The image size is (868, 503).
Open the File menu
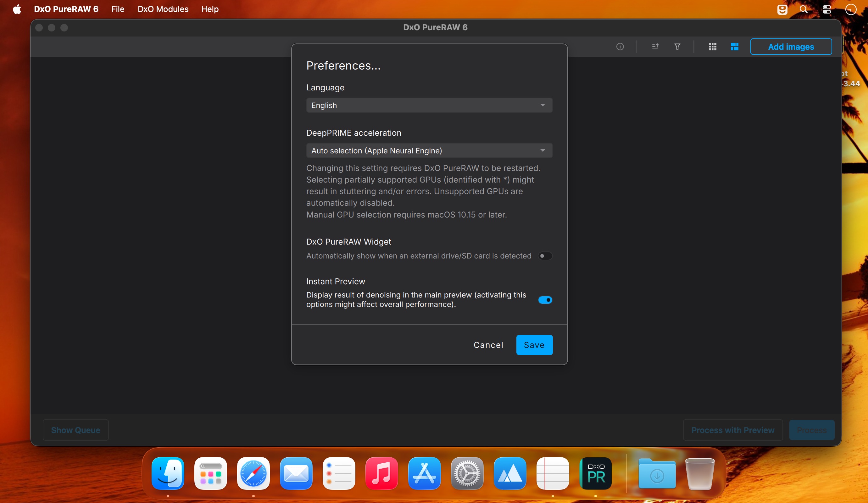pyautogui.click(x=117, y=9)
